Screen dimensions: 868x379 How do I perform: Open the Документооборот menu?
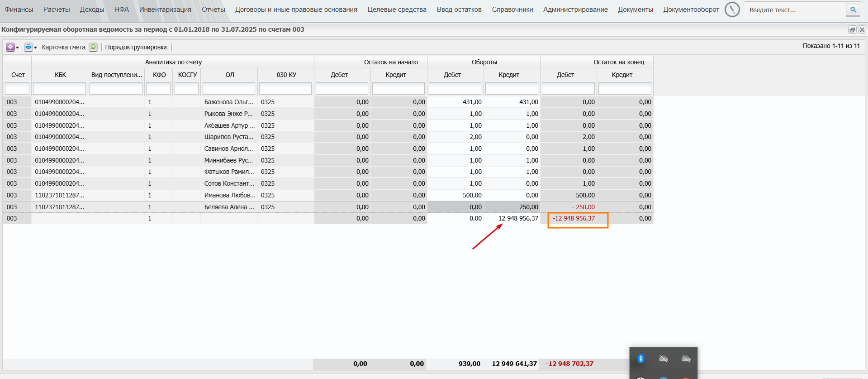[x=691, y=10]
